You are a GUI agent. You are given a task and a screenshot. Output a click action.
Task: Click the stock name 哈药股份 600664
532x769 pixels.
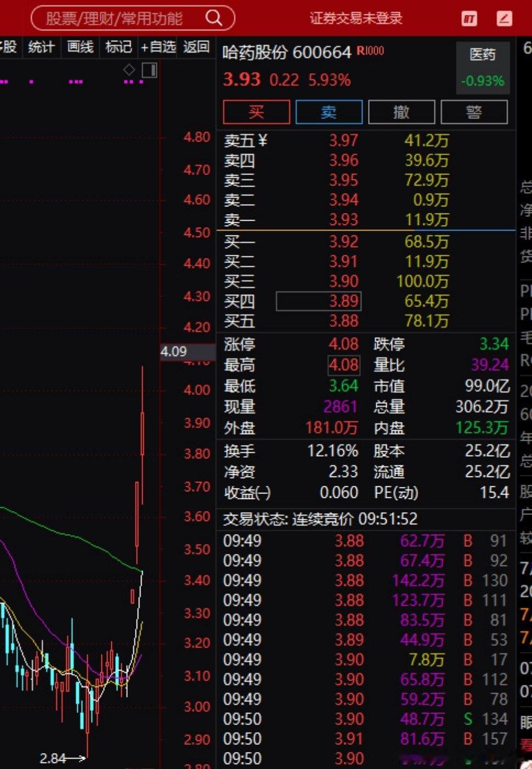(286, 53)
